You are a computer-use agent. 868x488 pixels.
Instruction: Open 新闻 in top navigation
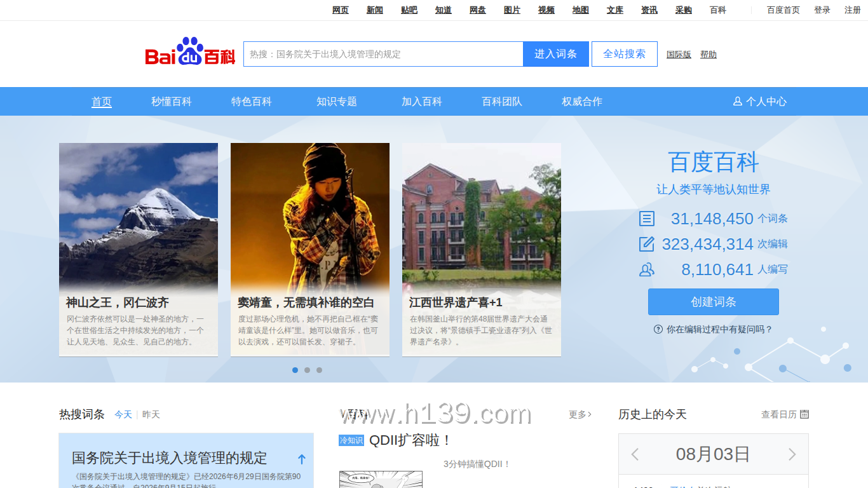point(375,10)
